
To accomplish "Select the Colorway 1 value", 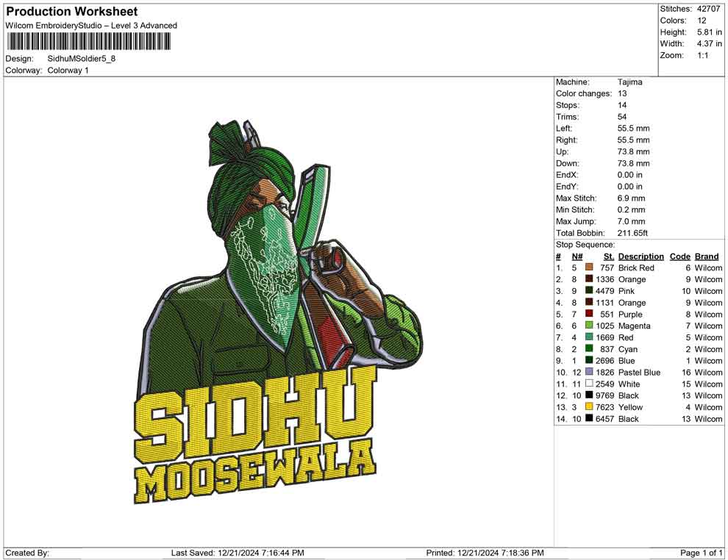I will (x=68, y=70).
